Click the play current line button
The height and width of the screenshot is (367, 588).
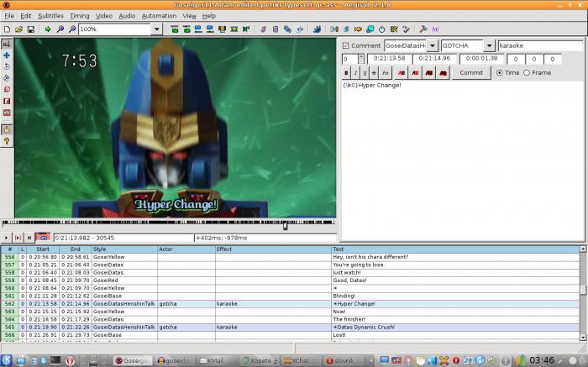coord(18,238)
